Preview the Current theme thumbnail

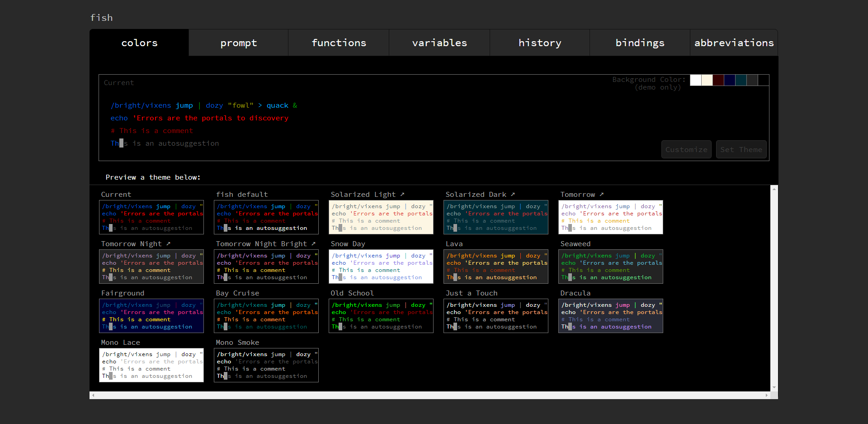tap(151, 217)
